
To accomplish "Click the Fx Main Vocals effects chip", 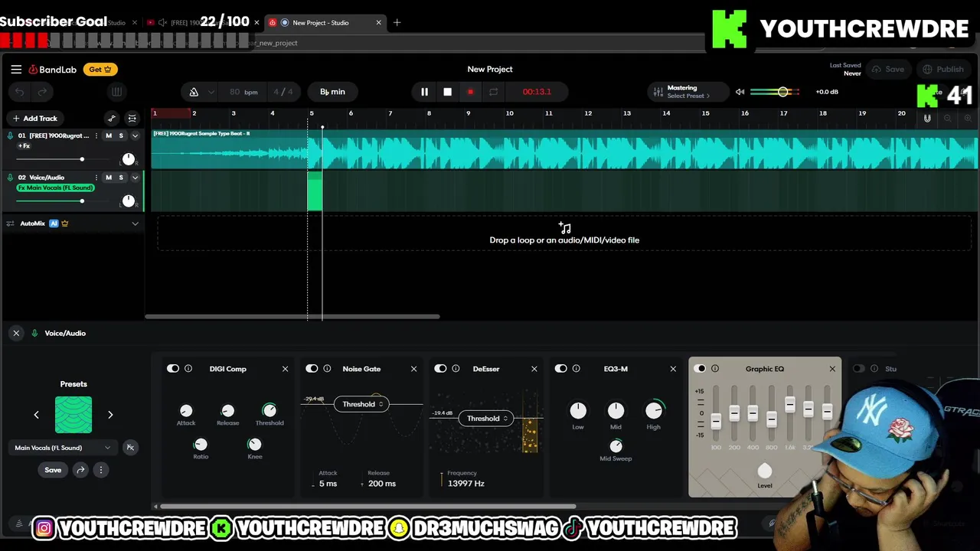I will tap(55, 188).
